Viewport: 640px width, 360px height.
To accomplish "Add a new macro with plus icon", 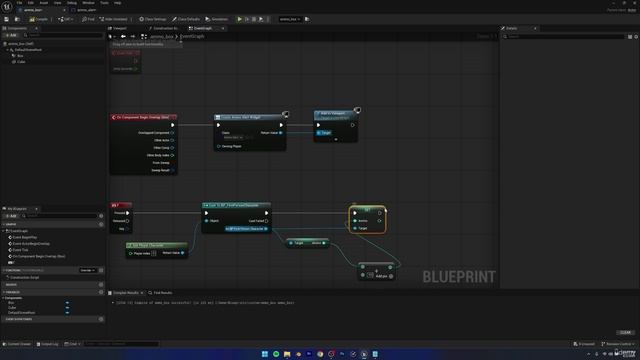I will tap(101, 284).
